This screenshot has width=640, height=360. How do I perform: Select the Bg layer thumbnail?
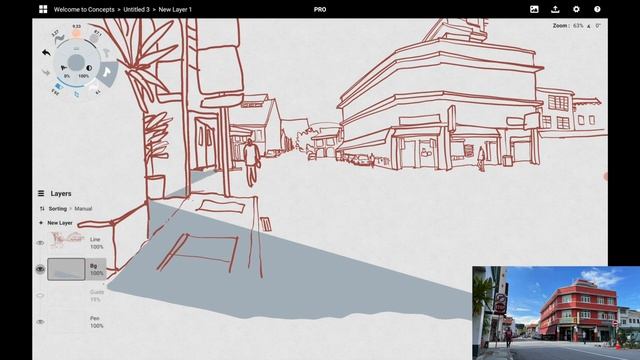pyautogui.click(x=66, y=269)
